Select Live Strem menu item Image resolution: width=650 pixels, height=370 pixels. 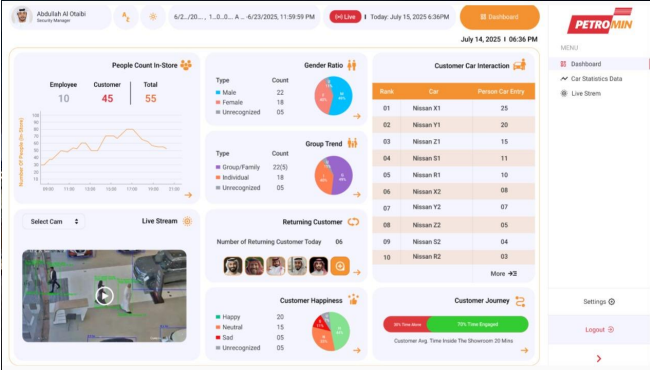pyautogui.click(x=581, y=94)
